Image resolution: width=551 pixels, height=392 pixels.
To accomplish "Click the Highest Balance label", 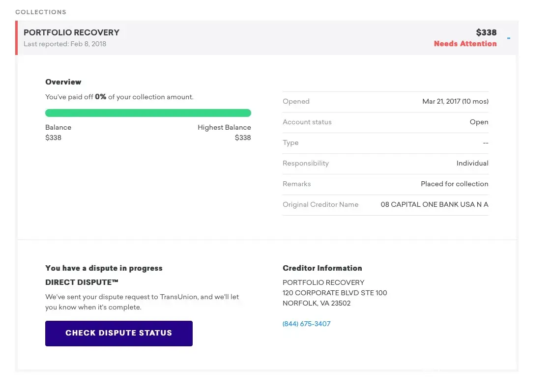I will tap(224, 127).
